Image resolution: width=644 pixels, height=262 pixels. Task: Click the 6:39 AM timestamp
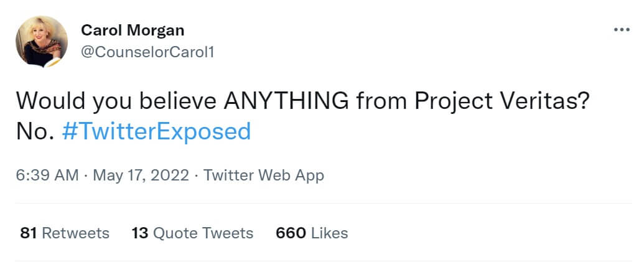pyautogui.click(x=47, y=175)
